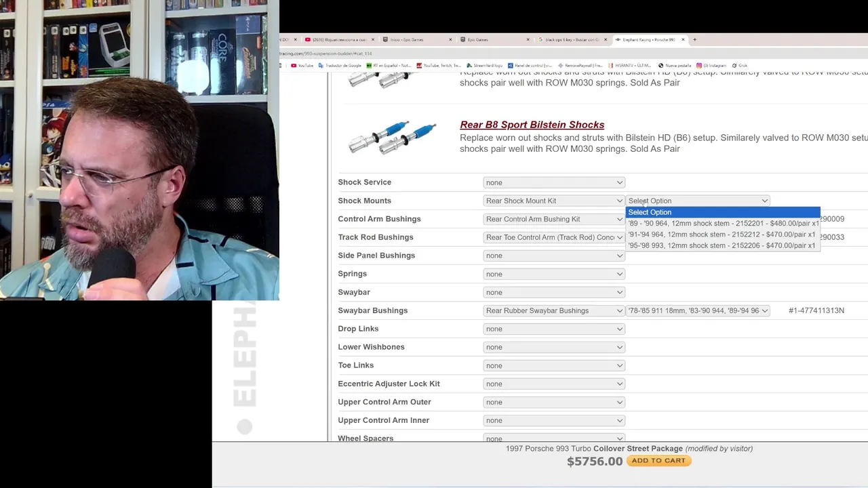Click part number #1-477411313N
Viewport: 868px width, 488px height.
(x=816, y=310)
